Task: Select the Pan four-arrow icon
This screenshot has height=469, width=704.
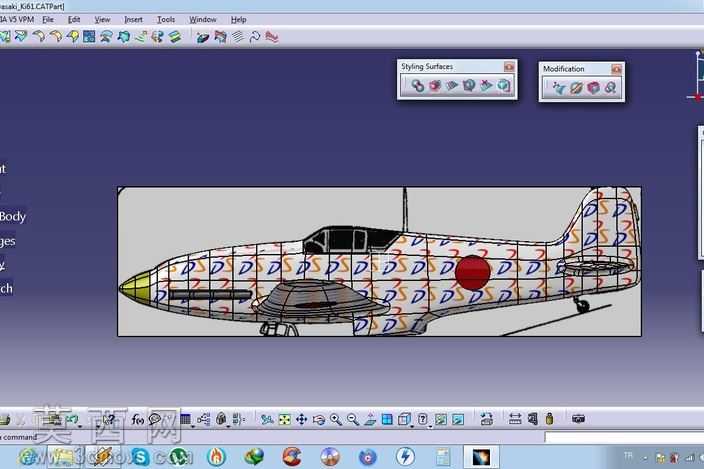Action: pyautogui.click(x=301, y=420)
